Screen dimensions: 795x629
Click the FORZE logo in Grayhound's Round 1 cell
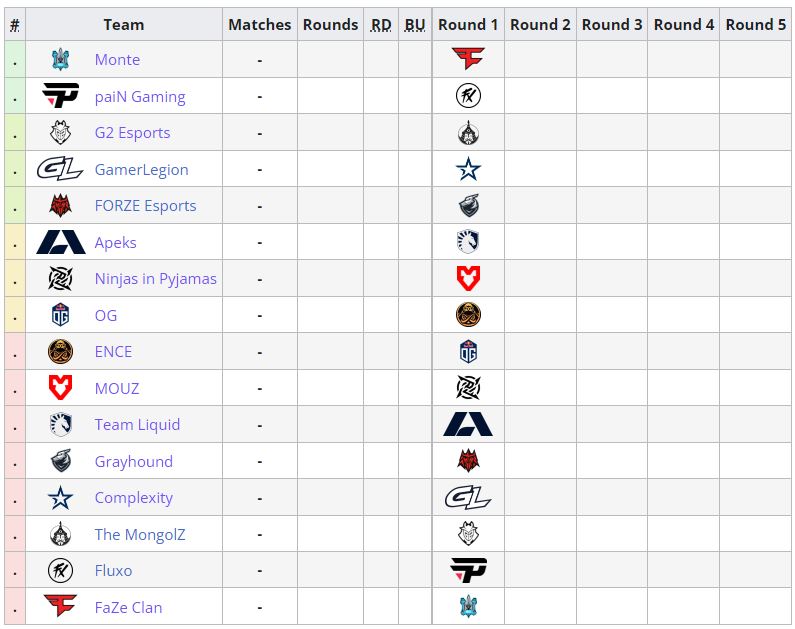click(x=467, y=461)
